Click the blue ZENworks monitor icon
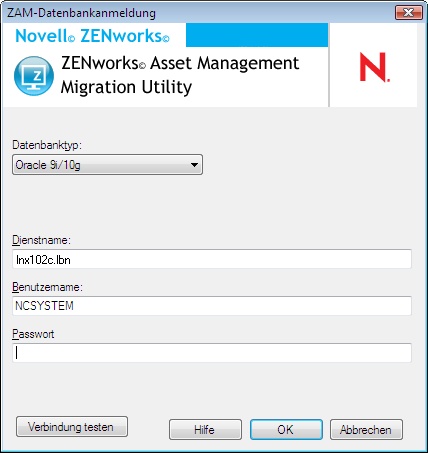 click(x=34, y=76)
